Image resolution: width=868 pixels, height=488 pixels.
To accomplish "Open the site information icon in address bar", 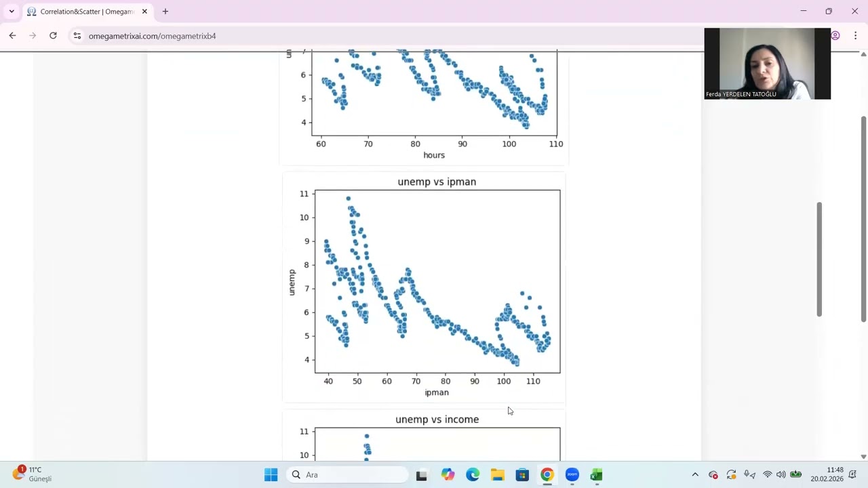I will (x=77, y=36).
